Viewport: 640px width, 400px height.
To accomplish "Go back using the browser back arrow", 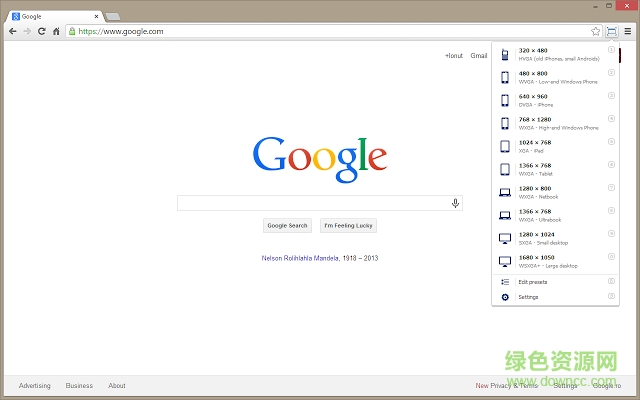I will tap(13, 31).
